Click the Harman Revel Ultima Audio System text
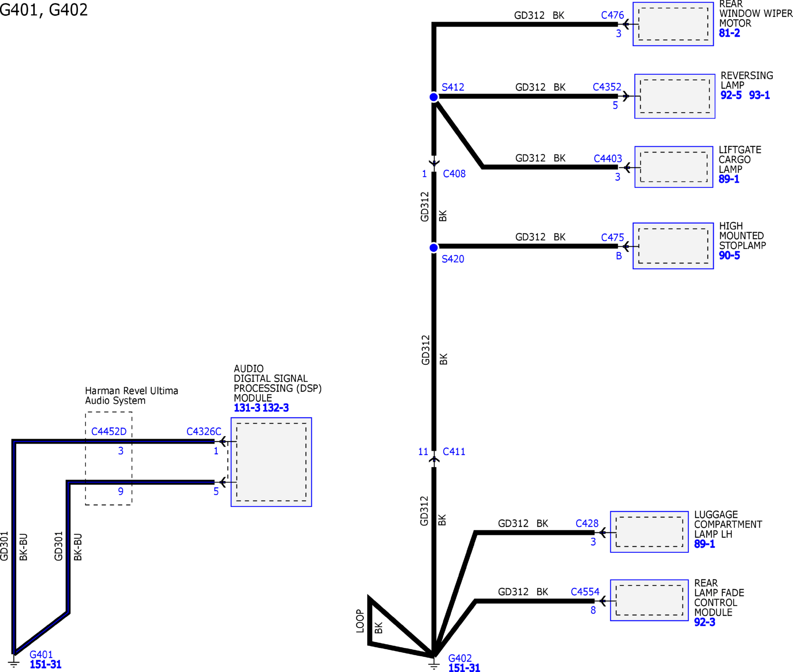Screen dimensions: 793x672 click(131, 395)
